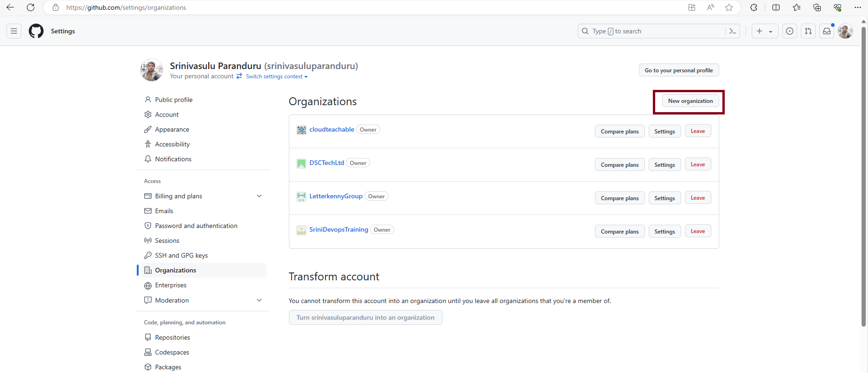Open the SriniDevopsTraining organization link

click(338, 229)
